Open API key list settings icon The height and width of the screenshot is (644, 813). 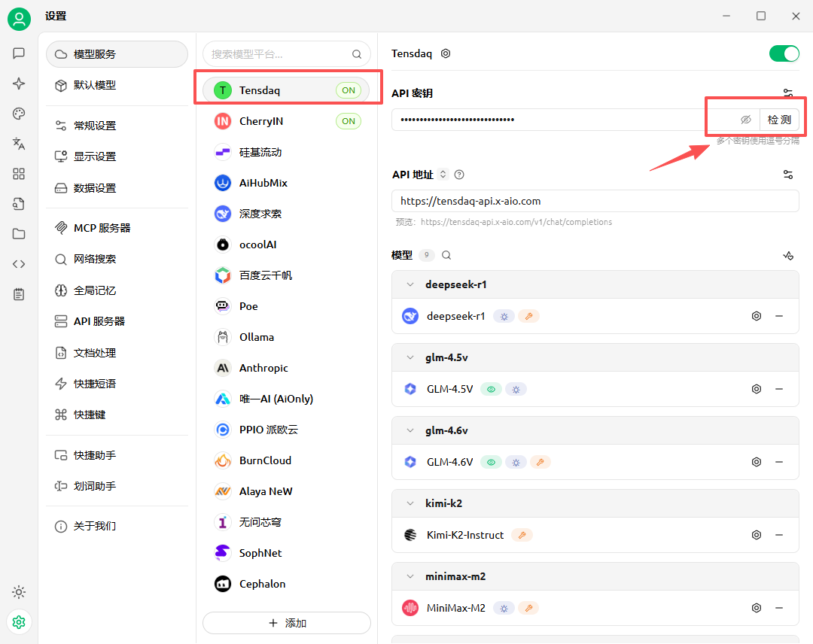[787, 93]
